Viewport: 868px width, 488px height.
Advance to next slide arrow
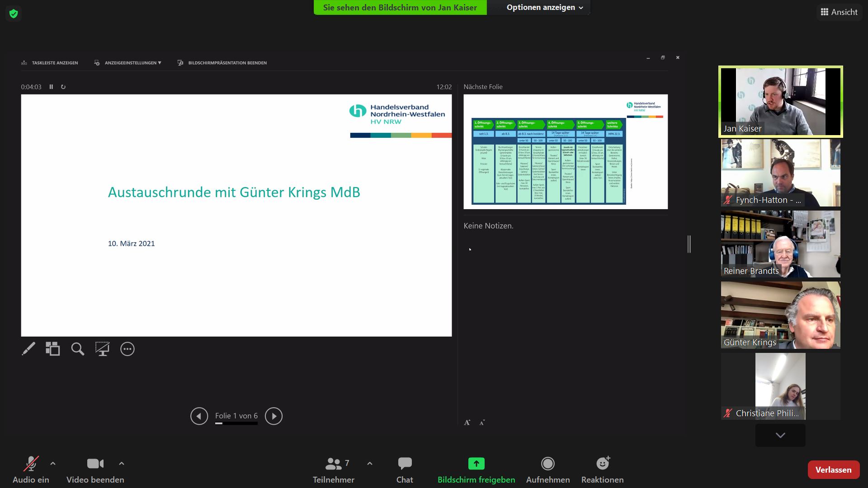click(x=274, y=416)
